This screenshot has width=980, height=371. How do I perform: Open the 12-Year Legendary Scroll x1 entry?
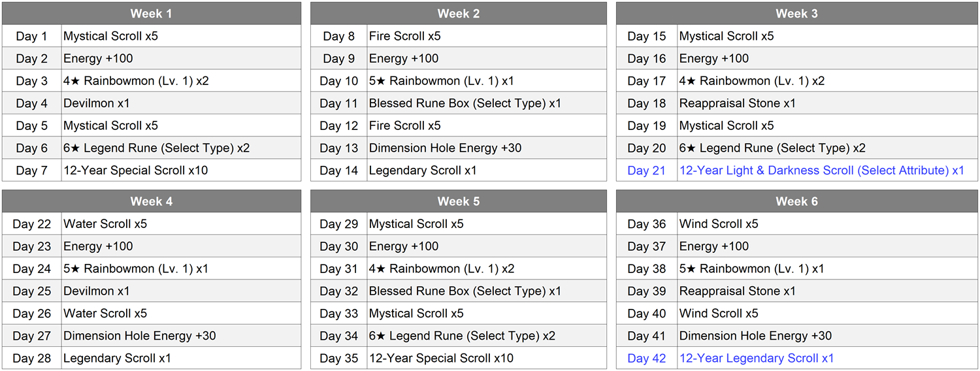click(756, 358)
